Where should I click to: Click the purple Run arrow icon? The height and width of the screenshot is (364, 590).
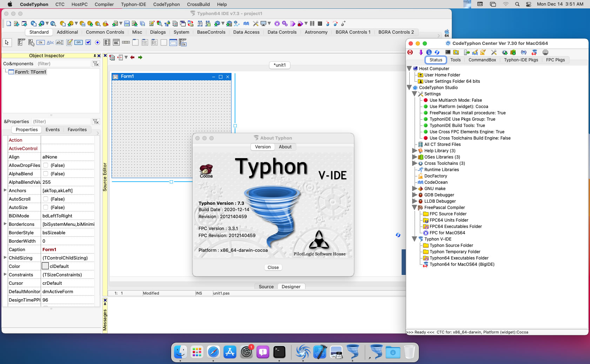click(293, 23)
